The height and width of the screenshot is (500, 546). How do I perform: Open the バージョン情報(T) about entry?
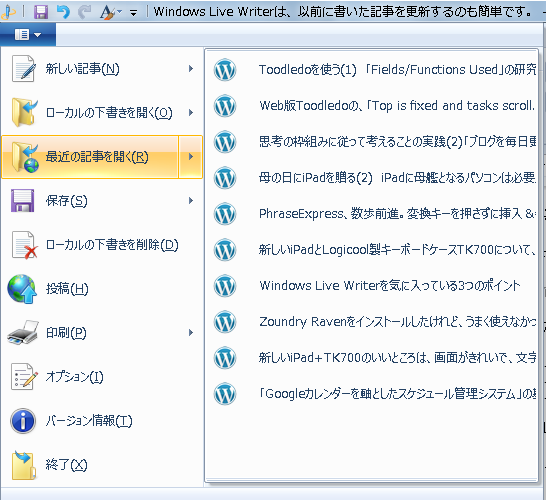point(102,421)
